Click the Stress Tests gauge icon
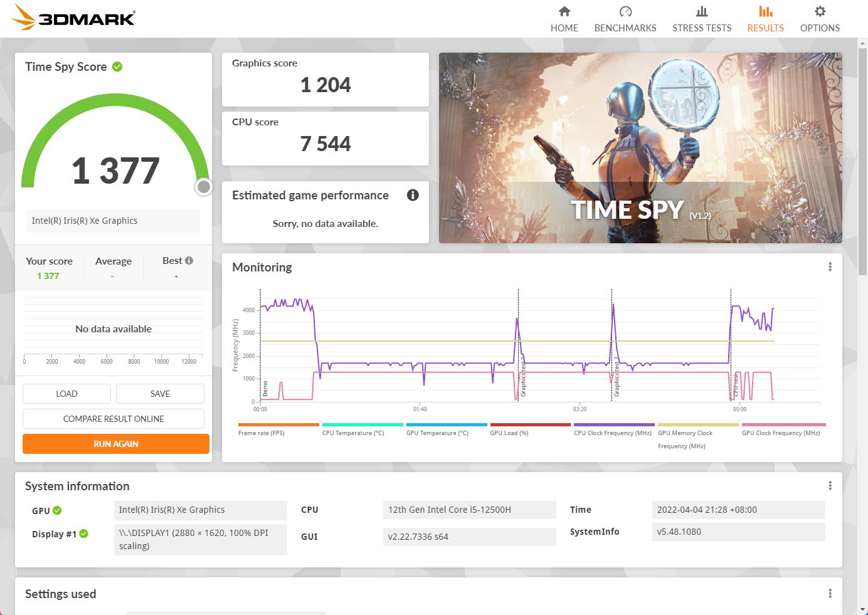The image size is (868, 615). 701,11
